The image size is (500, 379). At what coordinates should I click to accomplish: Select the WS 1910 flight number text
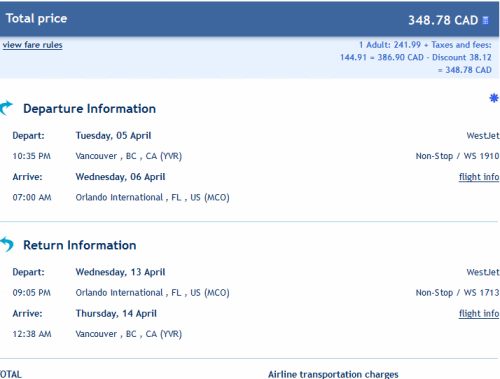tap(481, 156)
